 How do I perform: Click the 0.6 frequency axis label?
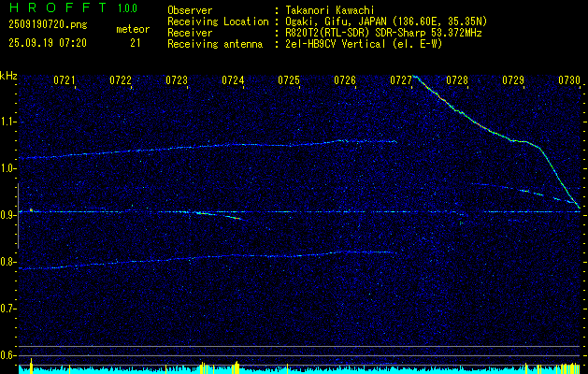pos(8,355)
